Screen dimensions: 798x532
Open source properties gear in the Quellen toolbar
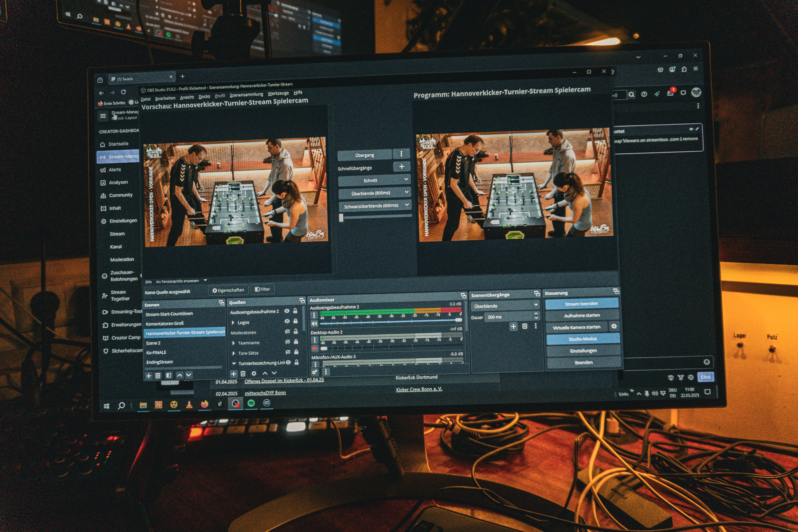(254, 374)
